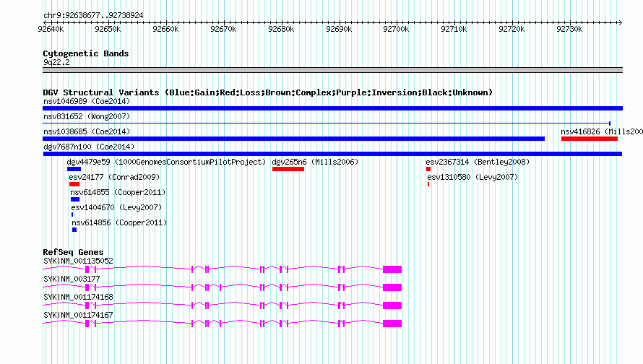Open the dgv265n6 (Mills2006) label
This screenshot has height=364, width=643.
(x=315, y=162)
